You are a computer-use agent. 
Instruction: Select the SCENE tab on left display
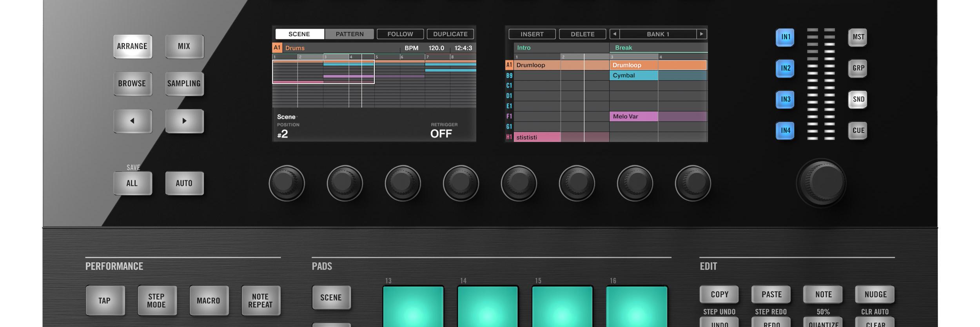point(299,34)
